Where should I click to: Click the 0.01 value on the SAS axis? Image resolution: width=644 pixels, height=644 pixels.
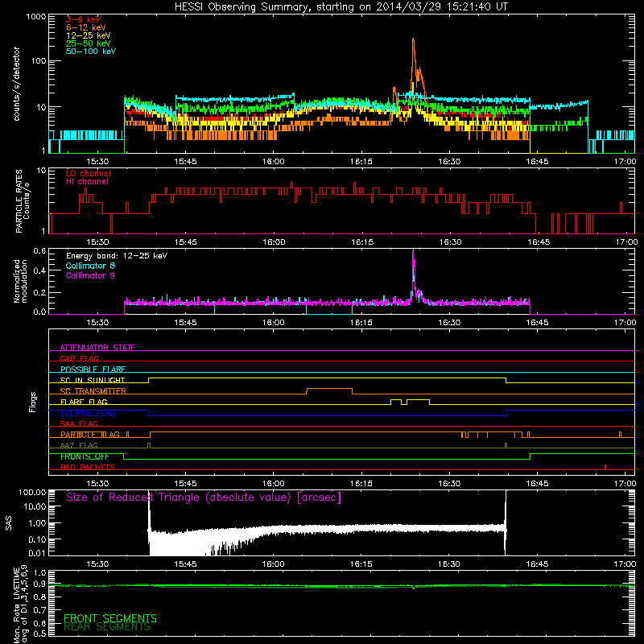[x=37, y=553]
